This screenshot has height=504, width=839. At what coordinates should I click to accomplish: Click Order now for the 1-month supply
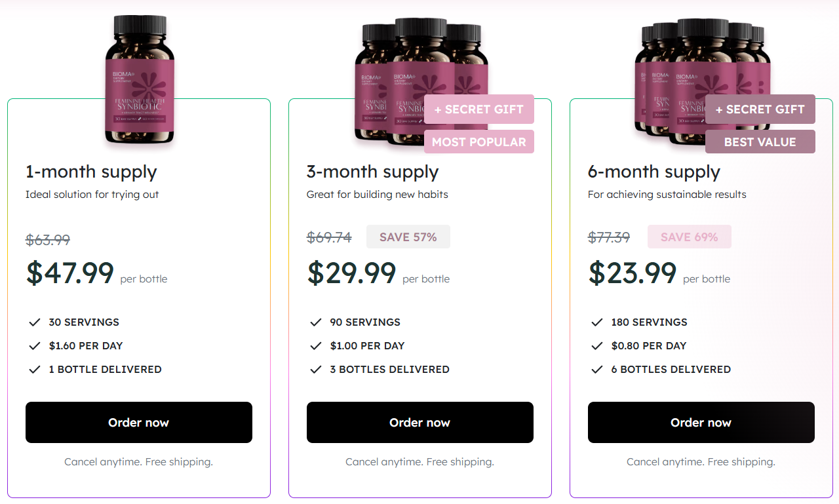[x=138, y=422]
